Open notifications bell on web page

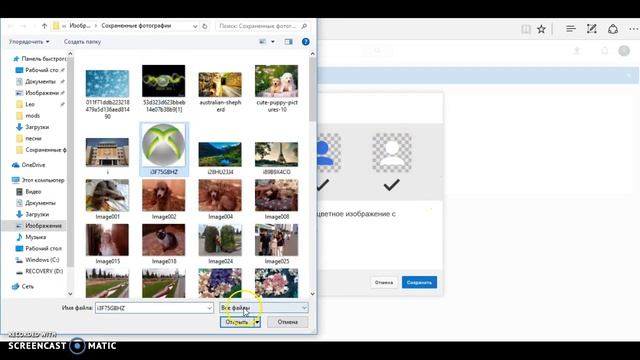(x=604, y=51)
